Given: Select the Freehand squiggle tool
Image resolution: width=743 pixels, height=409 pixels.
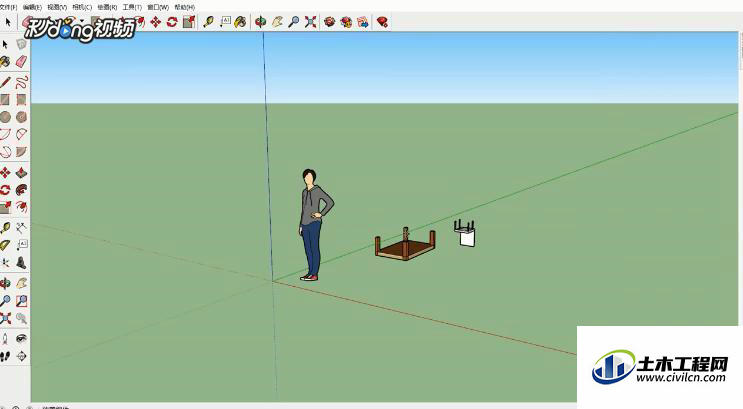Looking at the screenshot, I should pos(21,82).
